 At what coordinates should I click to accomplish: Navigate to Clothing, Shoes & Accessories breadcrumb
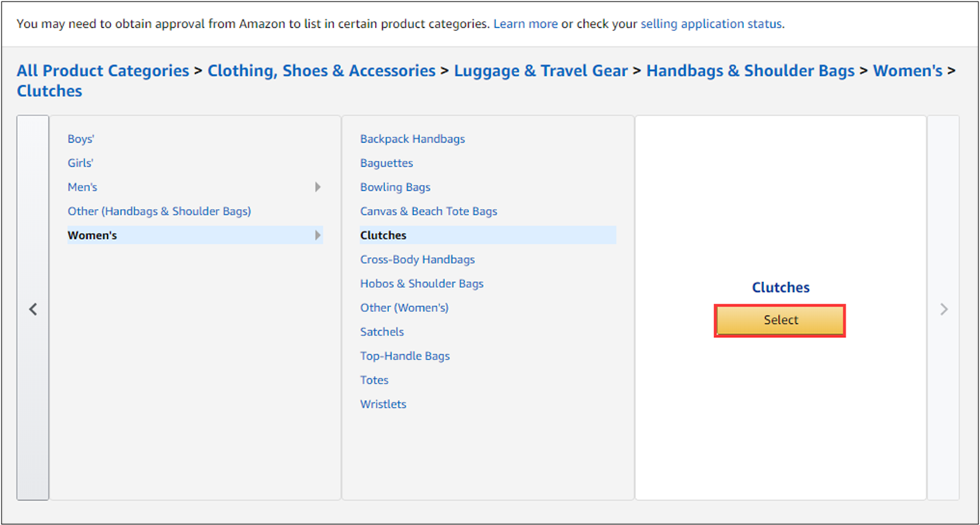tap(321, 71)
